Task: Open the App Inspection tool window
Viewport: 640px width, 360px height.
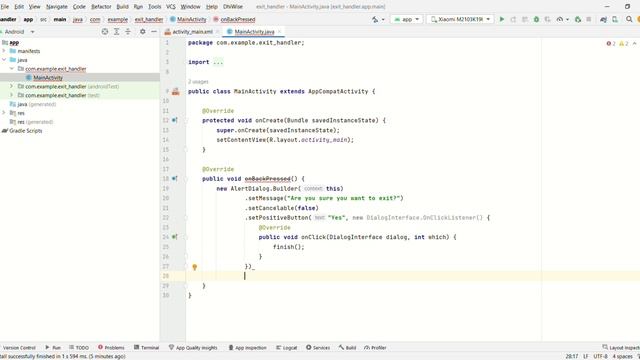Action: point(247,347)
